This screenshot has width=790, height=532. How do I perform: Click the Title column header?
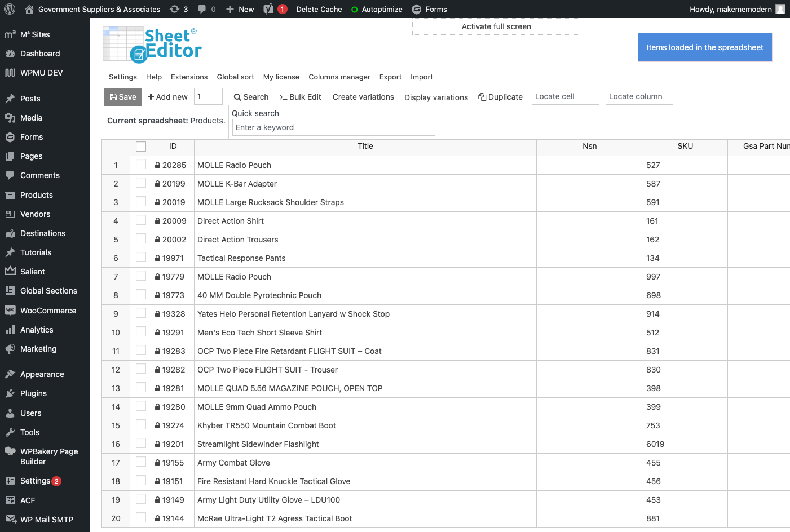[365, 147]
